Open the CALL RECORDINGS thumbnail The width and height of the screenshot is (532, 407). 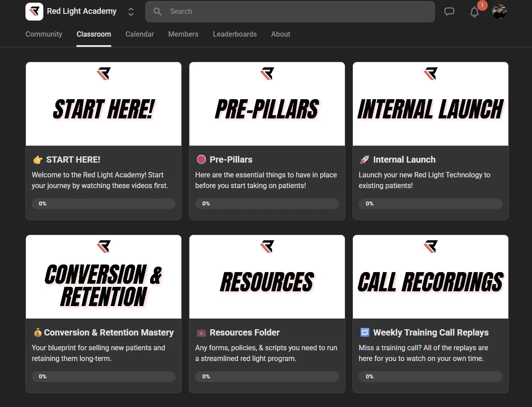click(431, 277)
